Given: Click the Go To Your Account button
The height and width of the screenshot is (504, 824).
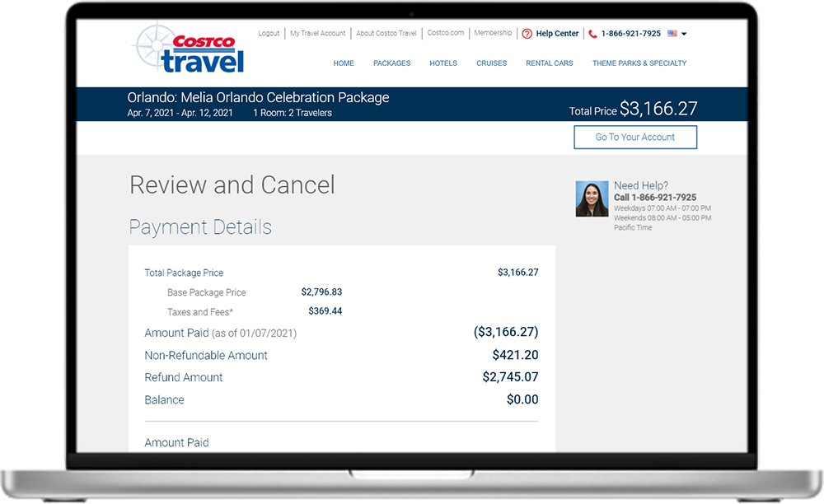Looking at the screenshot, I should [x=635, y=137].
